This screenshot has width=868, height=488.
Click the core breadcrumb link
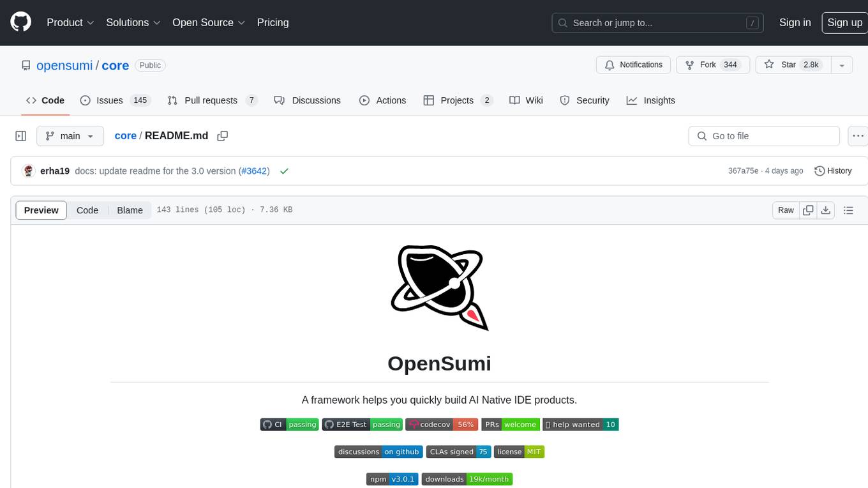[126, 135]
